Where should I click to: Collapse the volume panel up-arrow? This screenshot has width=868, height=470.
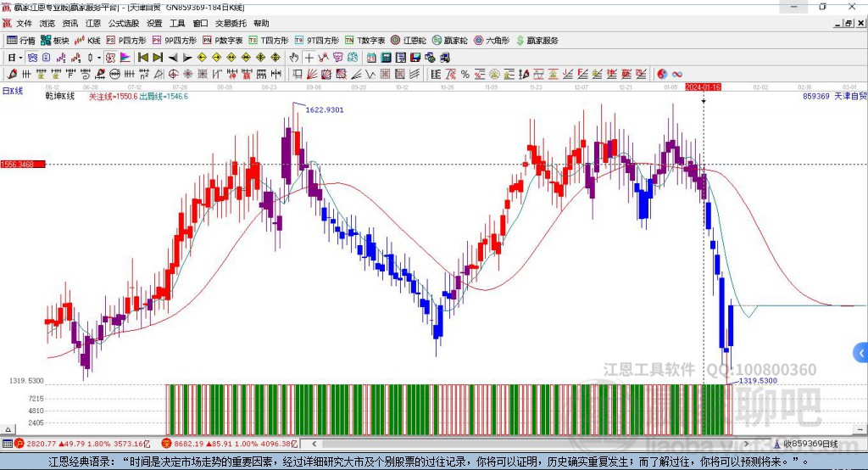[8, 429]
